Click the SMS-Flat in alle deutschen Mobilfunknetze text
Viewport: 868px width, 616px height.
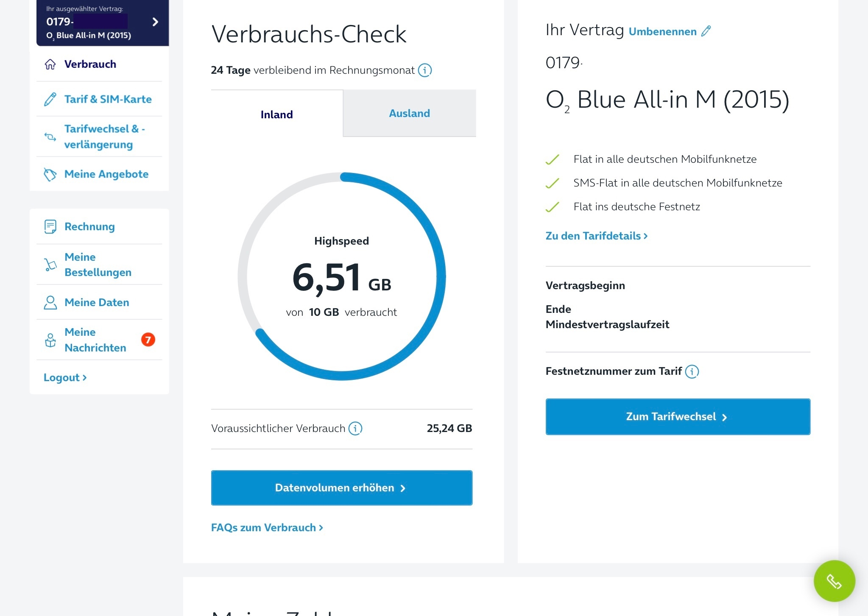(678, 183)
